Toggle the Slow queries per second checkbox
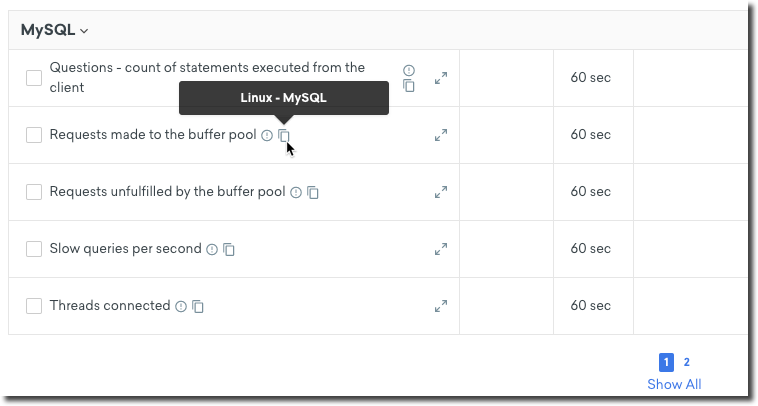758x406 pixels. [34, 249]
